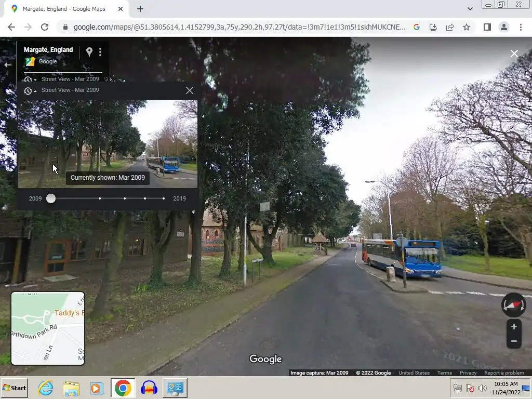Bookmark this page with star icon
Screen dimensions: 532x399
(467, 27)
